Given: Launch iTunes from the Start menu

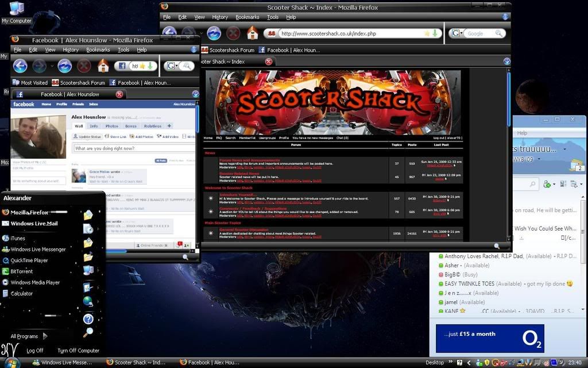Looking at the screenshot, I should coord(18,238).
